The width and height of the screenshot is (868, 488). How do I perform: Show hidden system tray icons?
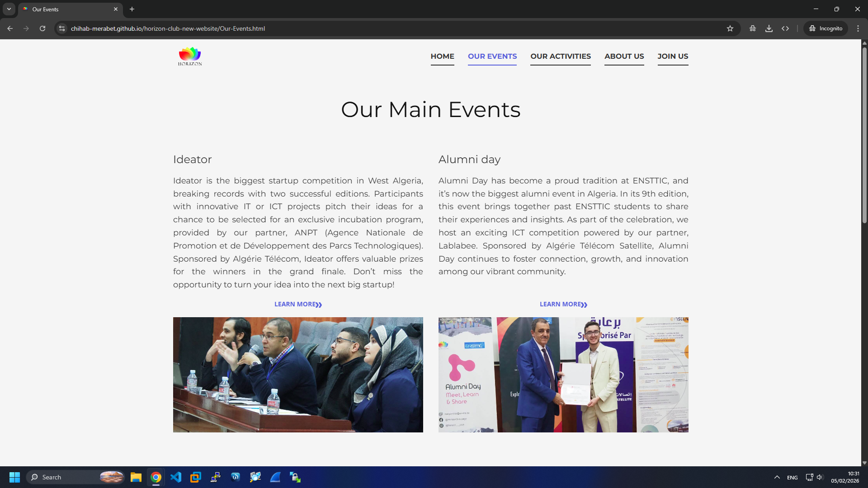coord(777,477)
